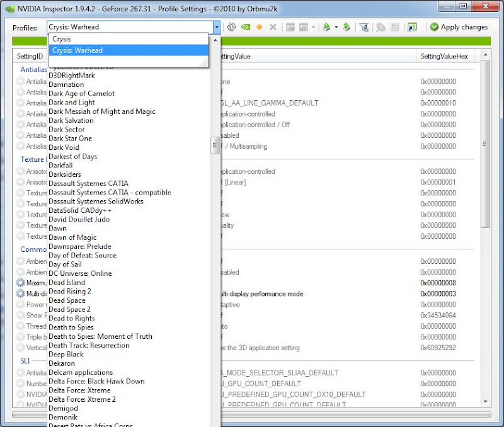Click the SettingID column header
Viewport: 504px width, 427px height.
pyautogui.click(x=30, y=57)
